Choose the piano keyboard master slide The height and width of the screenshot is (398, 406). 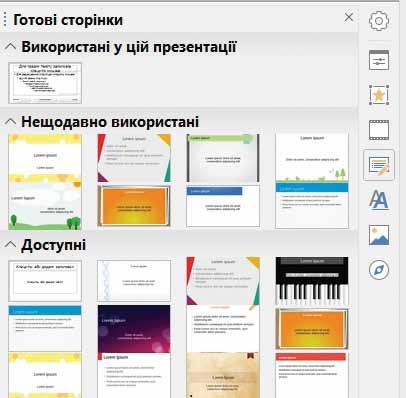click(x=312, y=281)
